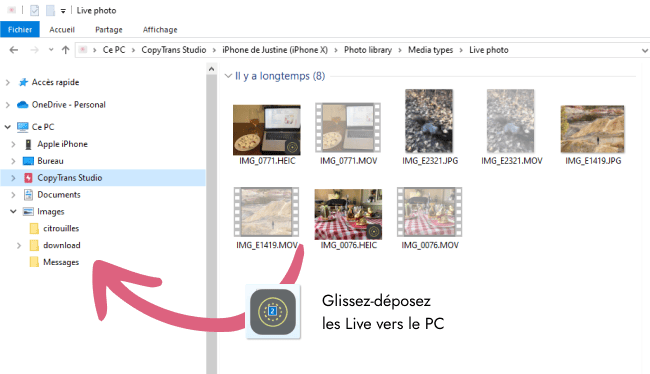
Task: Open recent locations dropdown arrow
Action: [x=51, y=50]
